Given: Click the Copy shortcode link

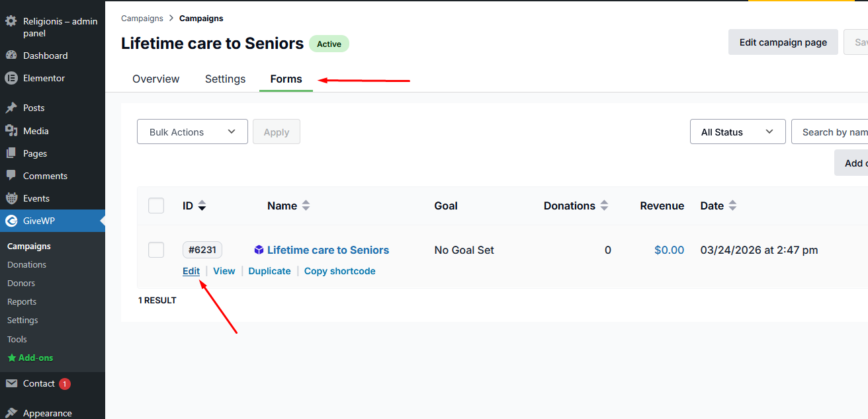Looking at the screenshot, I should (x=339, y=271).
